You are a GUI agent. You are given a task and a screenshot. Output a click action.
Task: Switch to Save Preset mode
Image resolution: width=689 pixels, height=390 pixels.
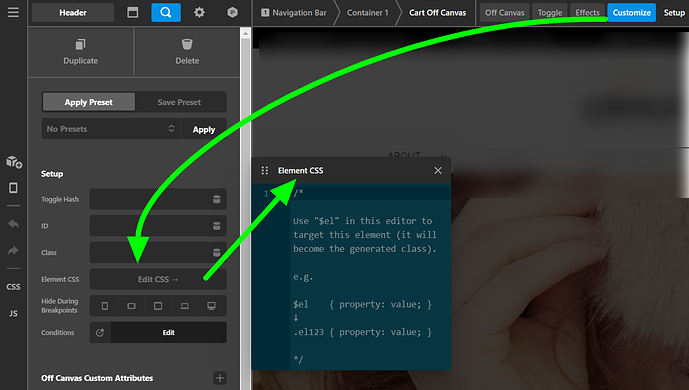click(x=179, y=102)
